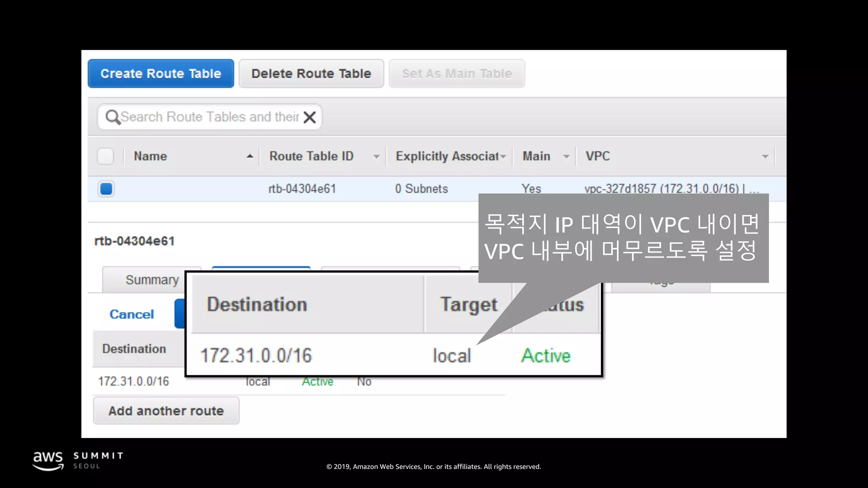Click the 0 Subnets cell

click(421, 189)
